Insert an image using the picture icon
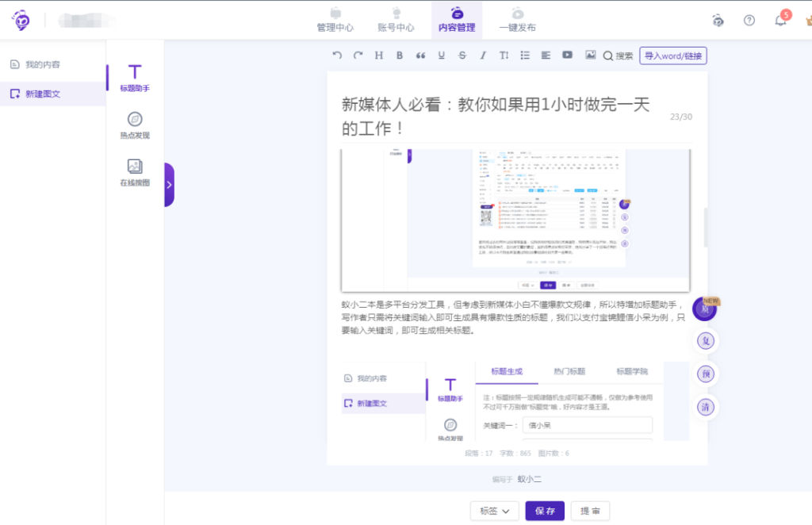The width and height of the screenshot is (812, 525). pos(590,56)
